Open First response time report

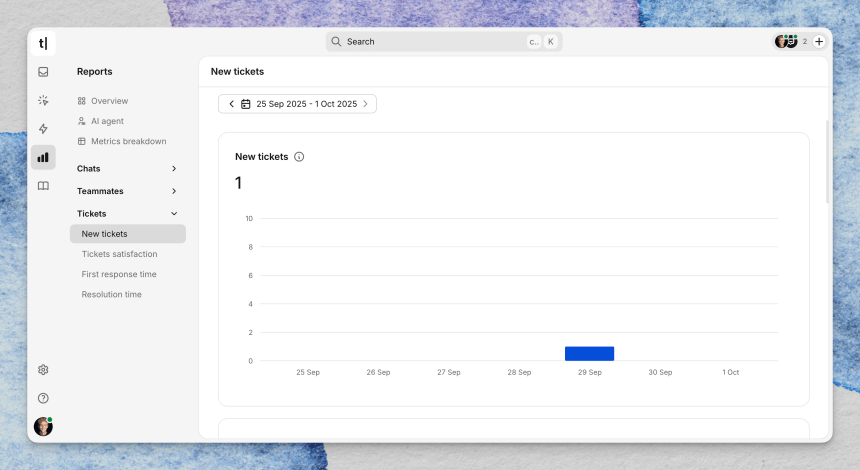click(x=119, y=274)
